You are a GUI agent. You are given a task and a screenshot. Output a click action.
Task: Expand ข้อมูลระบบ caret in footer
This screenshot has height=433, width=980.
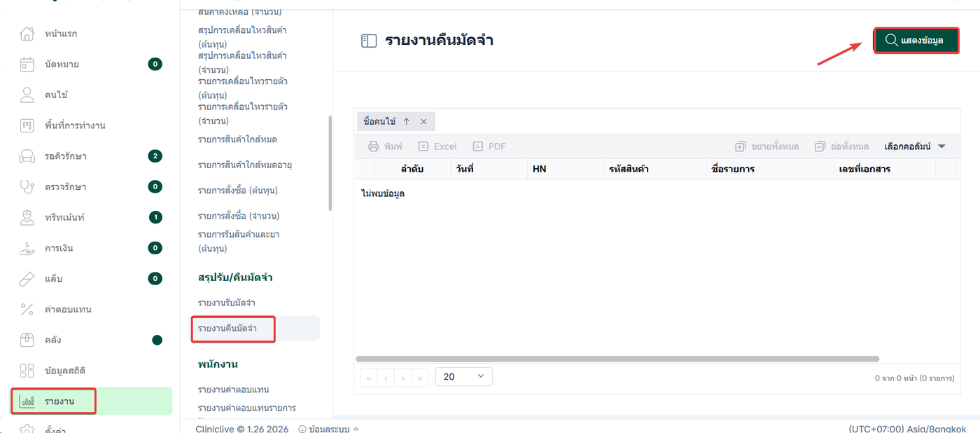pos(356,429)
